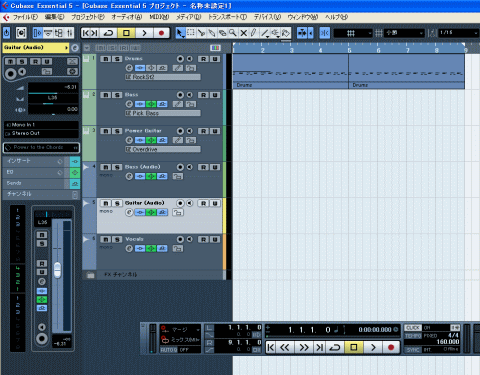Select the Eraser tool in toolbar
This screenshot has height=375, width=480.
pyautogui.click(x=222, y=33)
